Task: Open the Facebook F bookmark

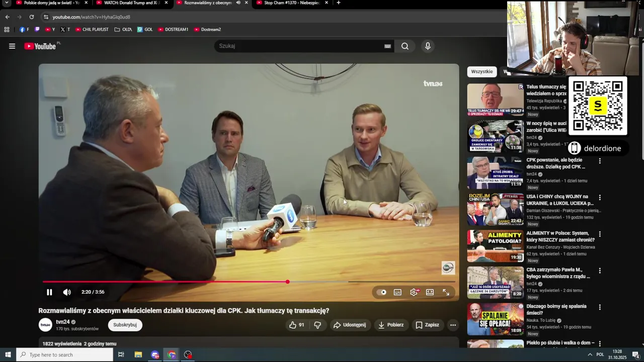Action: (x=24, y=30)
